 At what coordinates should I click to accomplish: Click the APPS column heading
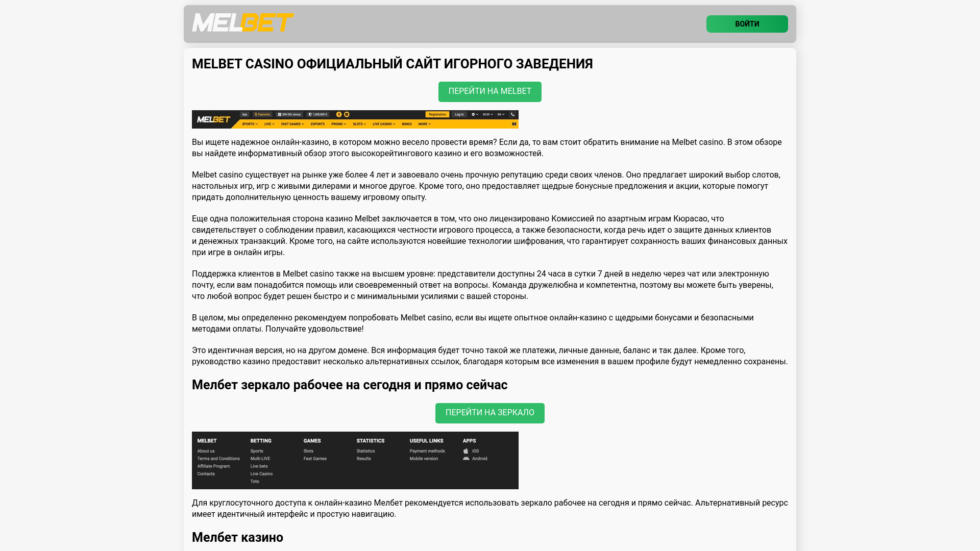pyautogui.click(x=469, y=441)
